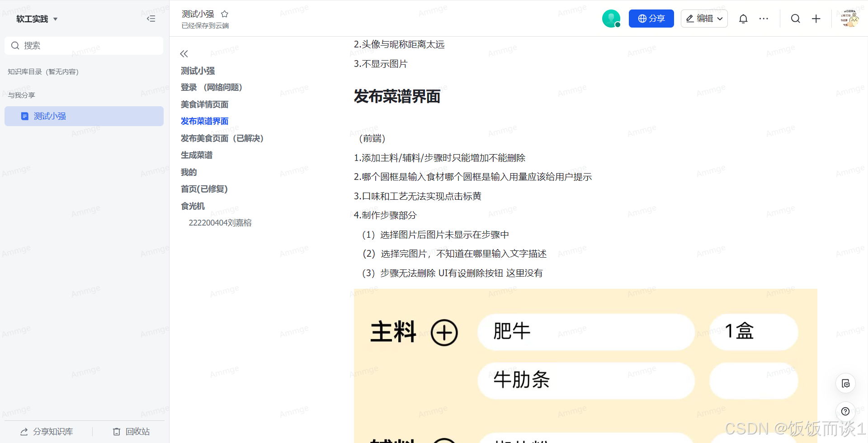The width and height of the screenshot is (868, 443).
Task: Click line 3.不显示图片
Action: click(381, 64)
